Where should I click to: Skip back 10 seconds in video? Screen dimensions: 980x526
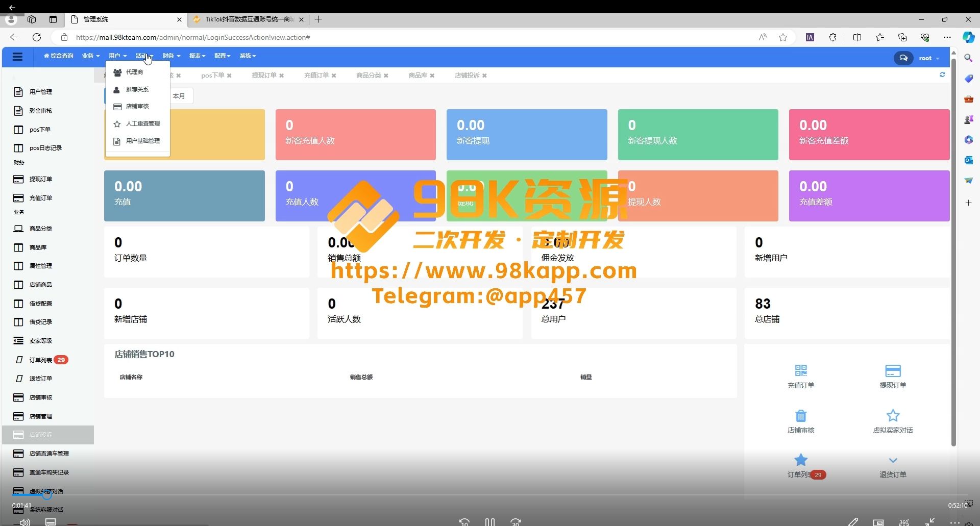pyautogui.click(x=464, y=521)
